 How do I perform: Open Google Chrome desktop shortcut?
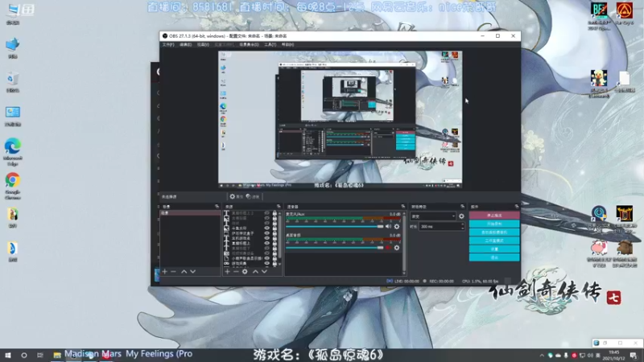click(x=13, y=186)
